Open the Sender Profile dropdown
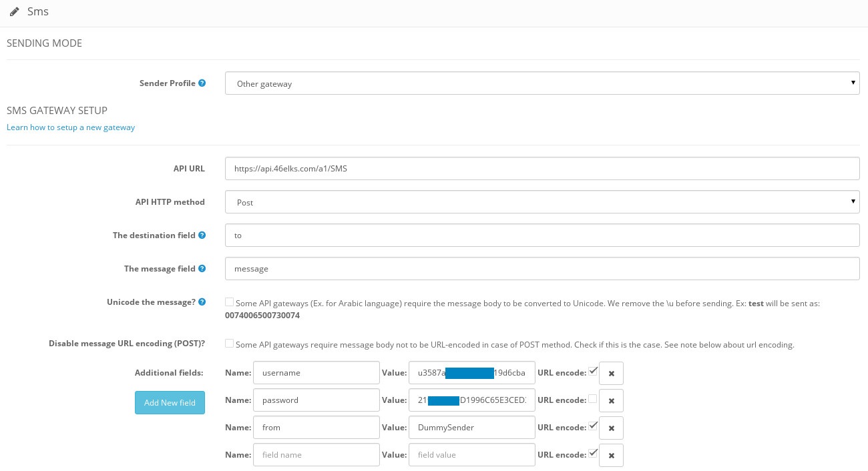The height and width of the screenshot is (471, 868). [541, 84]
